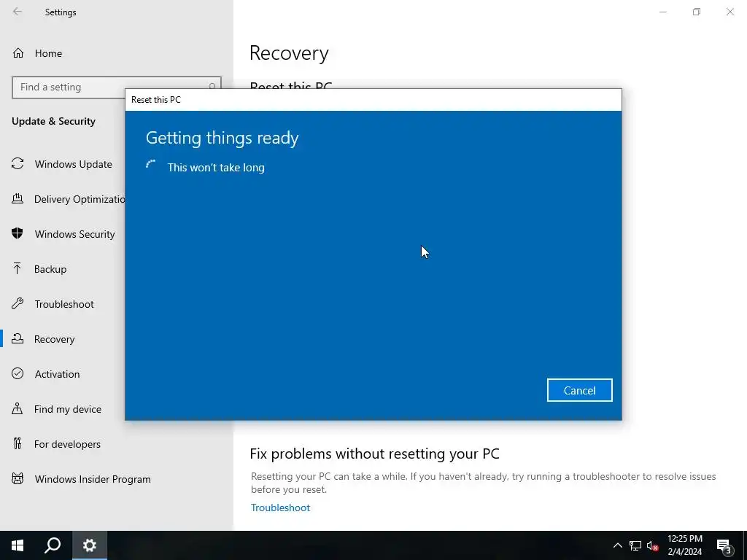Click the Getting things ready heading
The image size is (747, 560).
click(222, 138)
